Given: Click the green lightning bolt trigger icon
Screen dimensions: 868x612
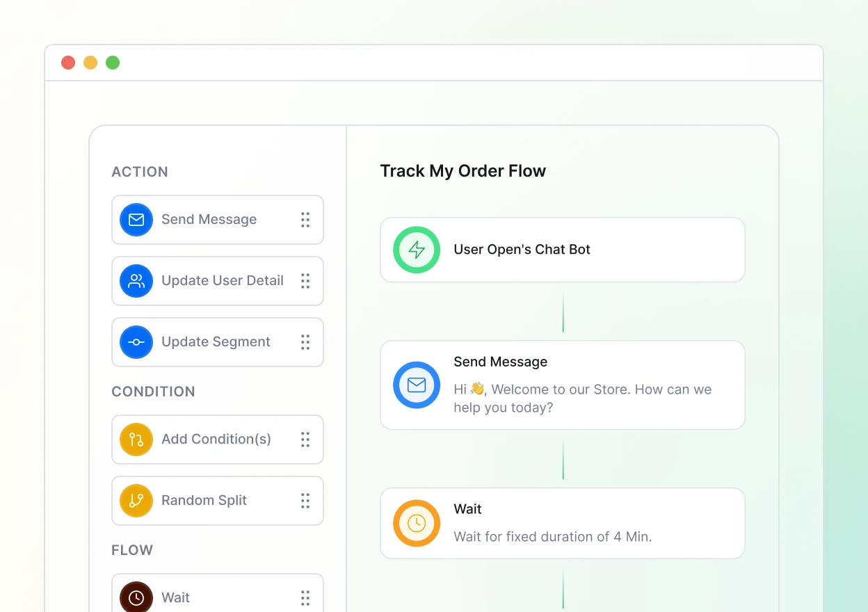Looking at the screenshot, I should coord(417,250).
